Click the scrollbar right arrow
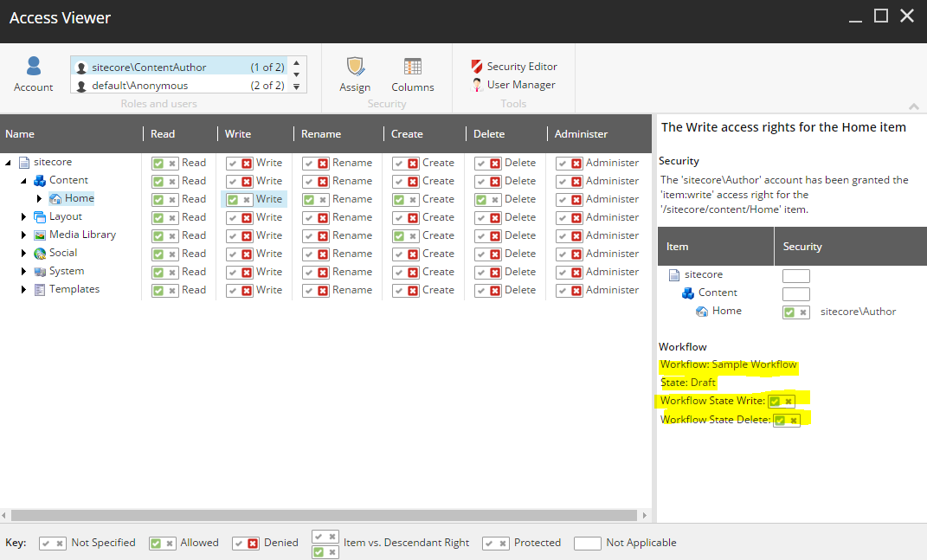This screenshot has width=927, height=560. click(x=645, y=516)
